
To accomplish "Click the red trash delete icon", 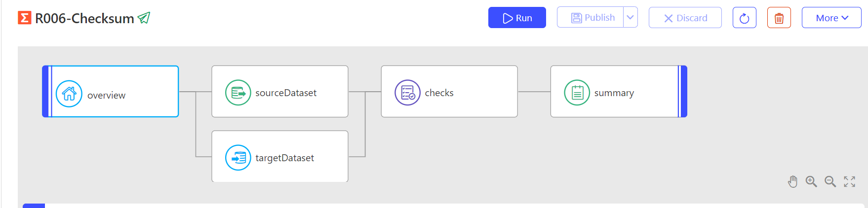I will click(779, 18).
